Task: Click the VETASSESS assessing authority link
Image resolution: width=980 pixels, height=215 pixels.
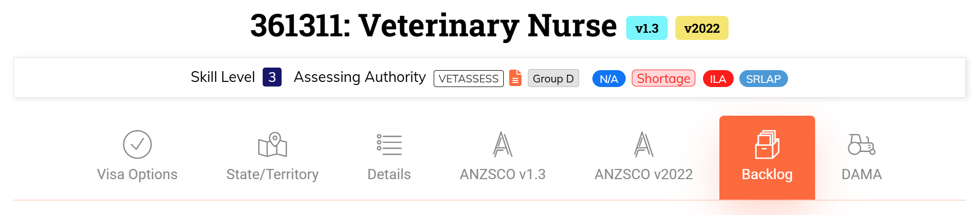Action: coord(468,78)
